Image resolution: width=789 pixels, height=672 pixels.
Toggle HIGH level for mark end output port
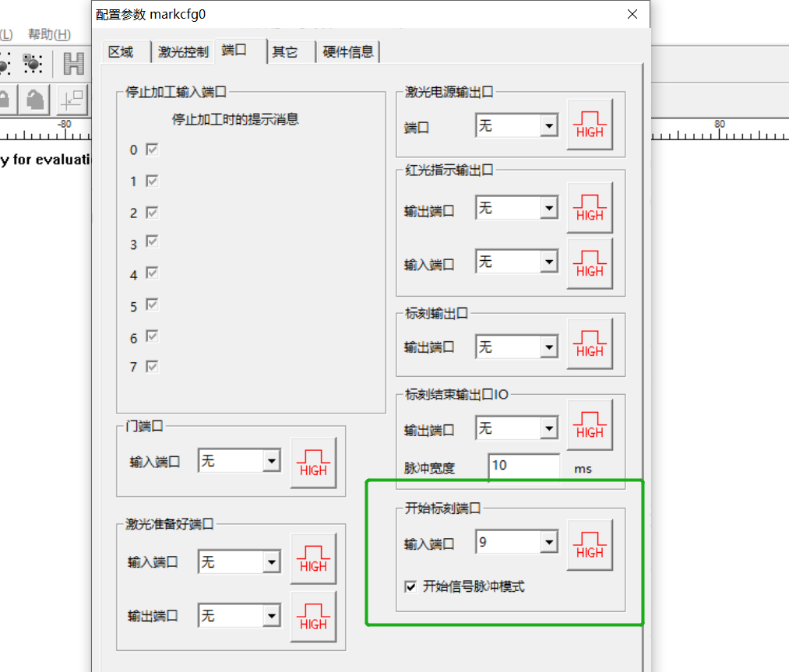pyautogui.click(x=590, y=425)
